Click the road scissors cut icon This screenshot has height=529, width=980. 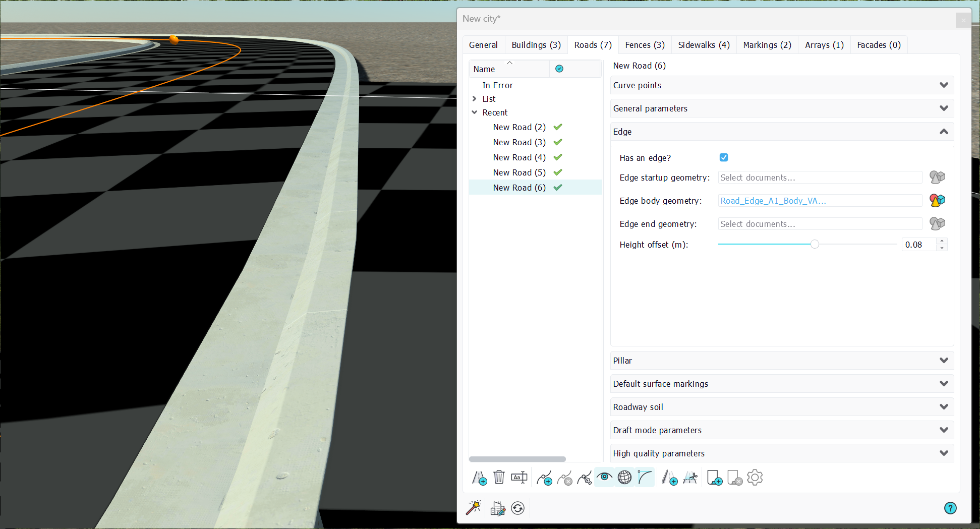pos(690,477)
